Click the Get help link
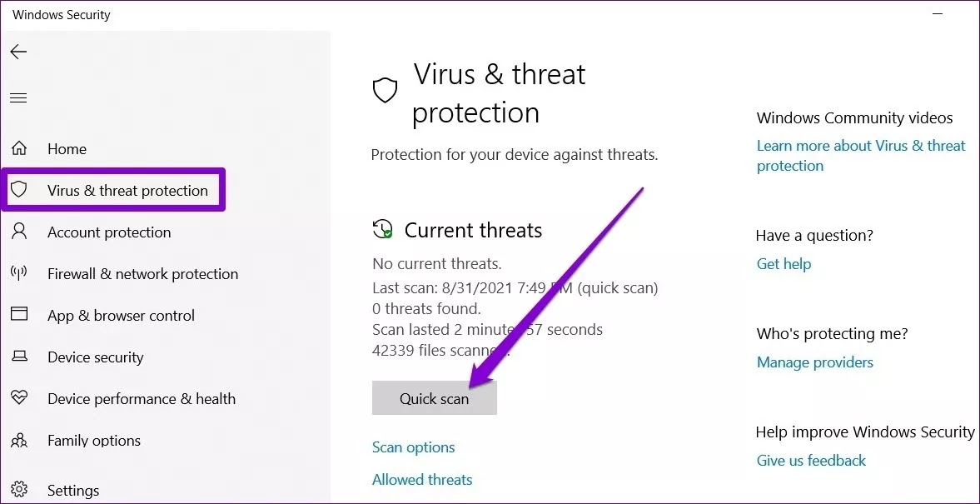Screen dimensions: 980x504 (784, 264)
